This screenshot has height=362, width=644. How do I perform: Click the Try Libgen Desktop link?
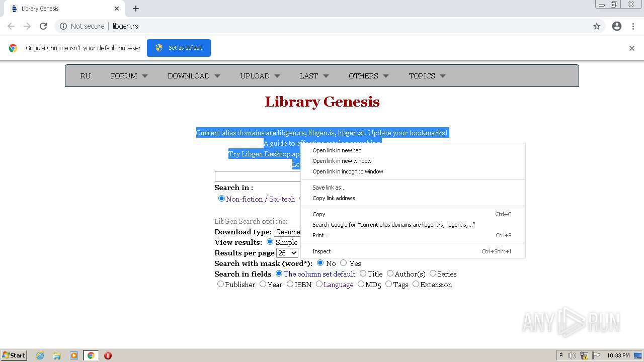265,154
